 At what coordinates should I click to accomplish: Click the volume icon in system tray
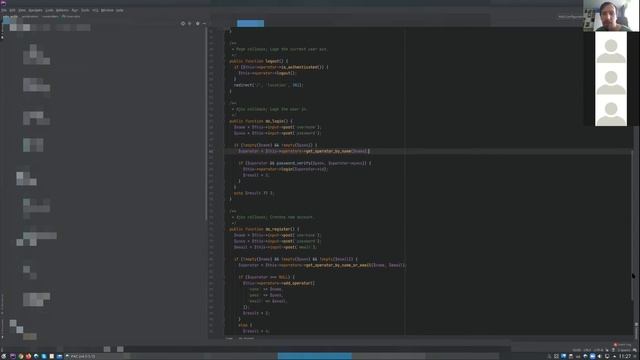tap(600, 356)
